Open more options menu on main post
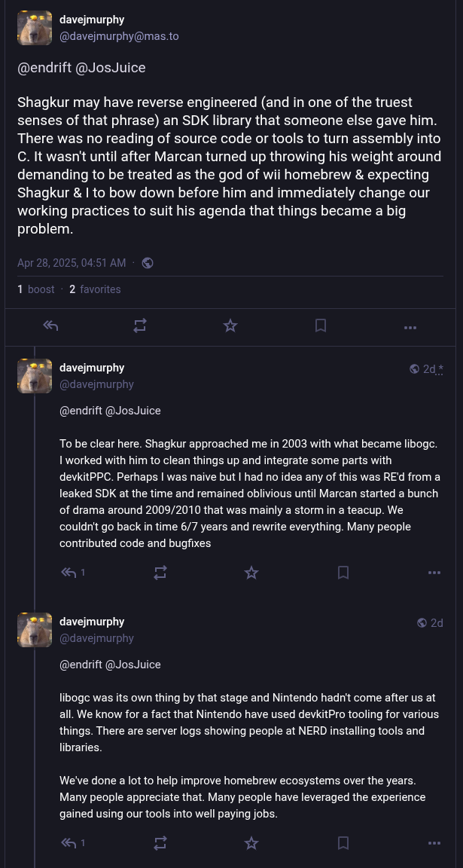Screen dimensions: 463x868 (410, 327)
